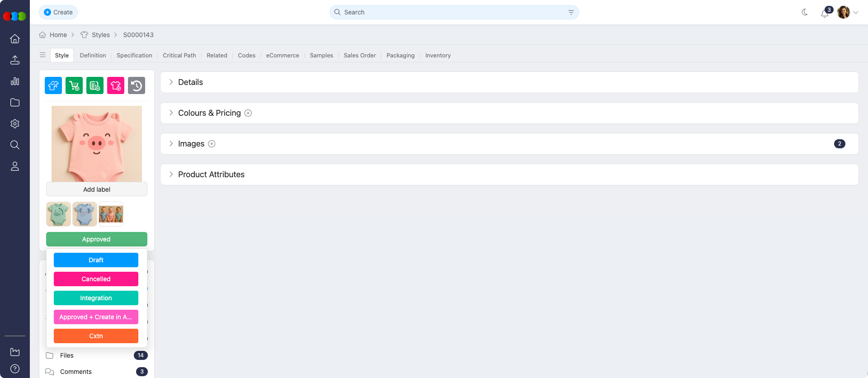Click the Add label button
Viewport: 868px width, 378px height.
(97, 189)
